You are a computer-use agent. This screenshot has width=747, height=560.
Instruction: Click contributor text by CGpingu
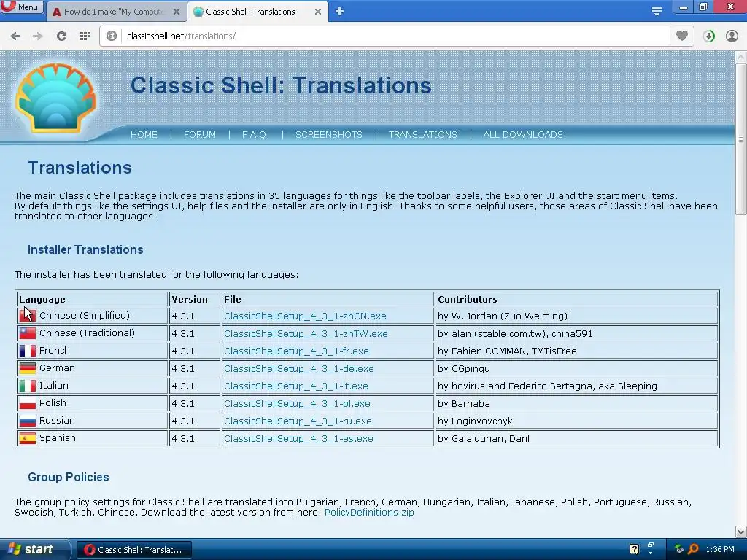(463, 368)
